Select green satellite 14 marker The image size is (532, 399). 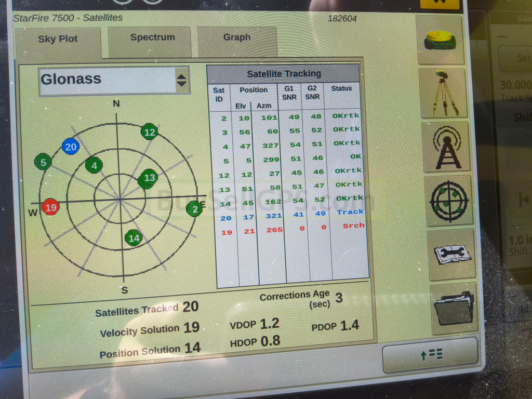(134, 238)
